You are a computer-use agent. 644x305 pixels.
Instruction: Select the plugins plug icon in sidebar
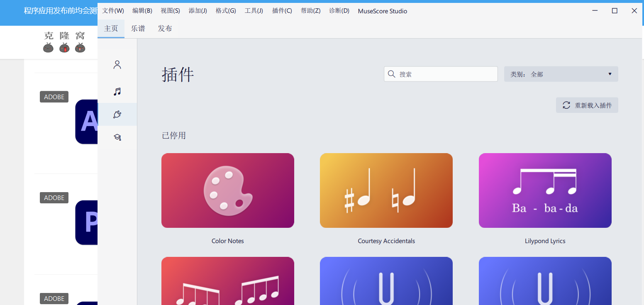tap(117, 115)
